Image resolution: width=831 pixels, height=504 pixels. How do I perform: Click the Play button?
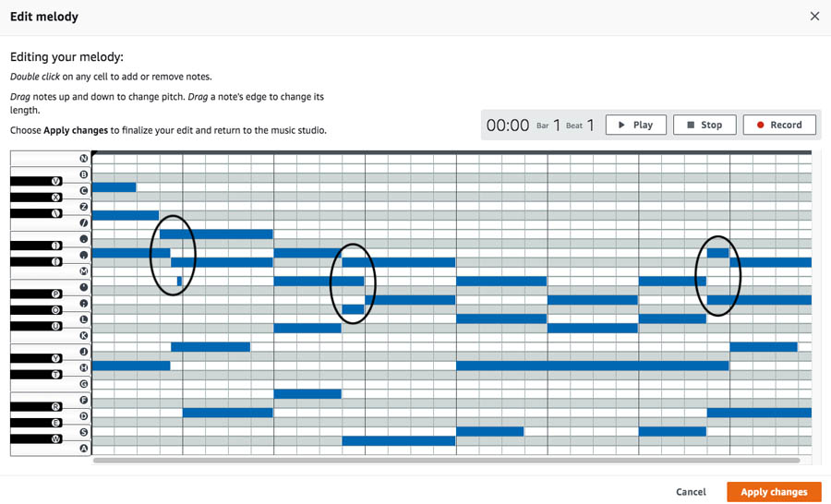click(635, 125)
